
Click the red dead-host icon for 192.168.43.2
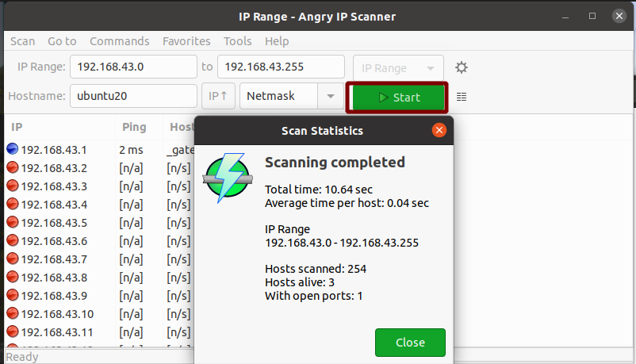click(x=12, y=167)
